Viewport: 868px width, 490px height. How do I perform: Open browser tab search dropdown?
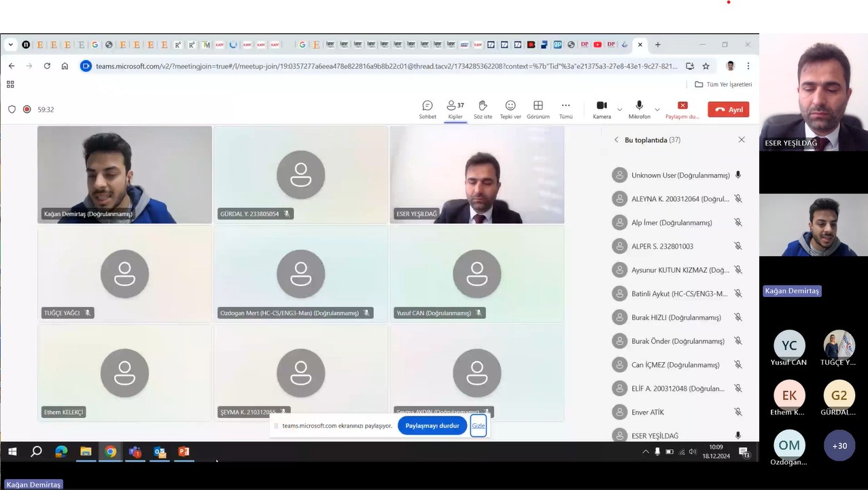(x=10, y=45)
